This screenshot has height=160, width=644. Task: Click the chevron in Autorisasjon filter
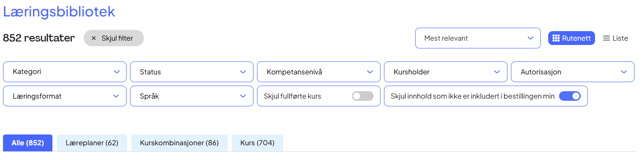pos(624,72)
